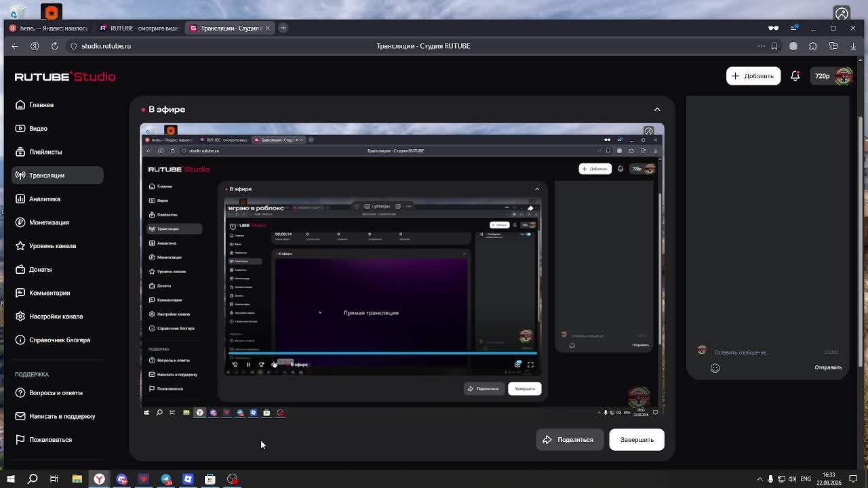Screen dimensions: 868x488
Task: Go to Видео in the sidebar
Action: tap(38, 129)
